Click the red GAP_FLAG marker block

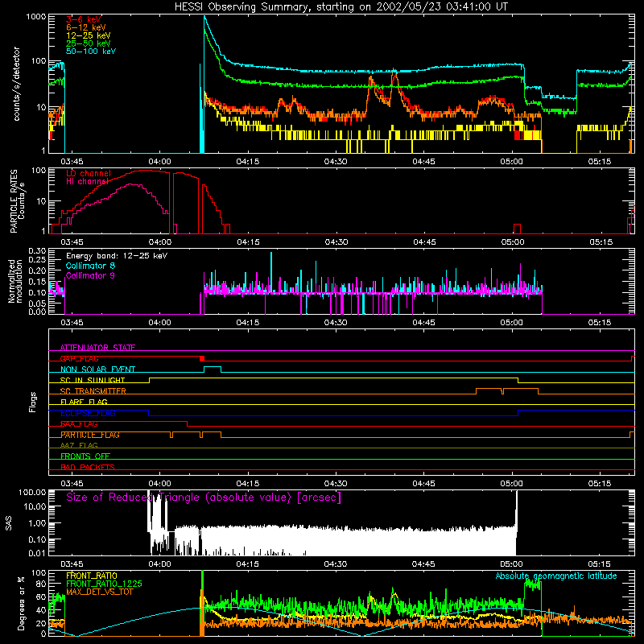coord(202,358)
